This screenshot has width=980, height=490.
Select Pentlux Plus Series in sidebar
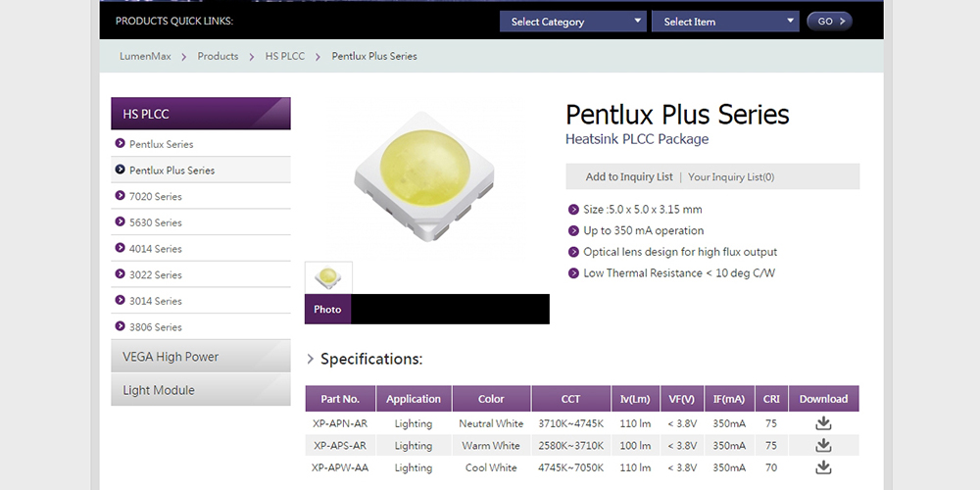pyautogui.click(x=201, y=170)
